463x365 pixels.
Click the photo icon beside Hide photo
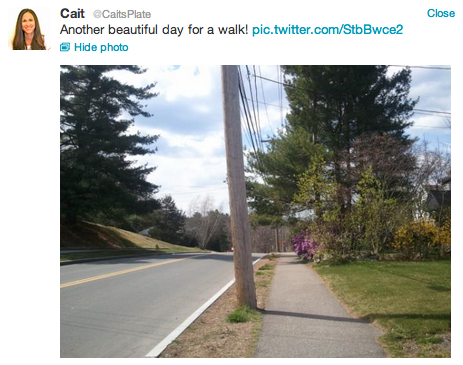(x=65, y=47)
